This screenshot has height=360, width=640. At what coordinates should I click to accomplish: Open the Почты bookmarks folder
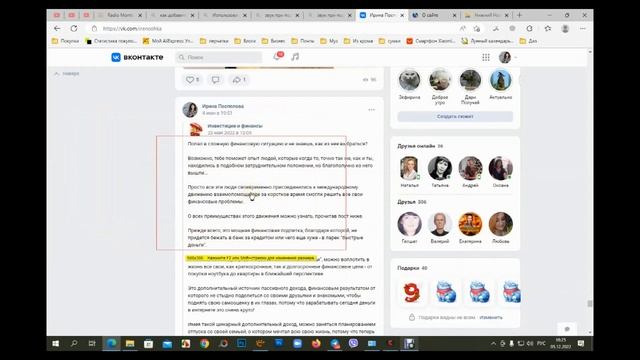point(303,41)
